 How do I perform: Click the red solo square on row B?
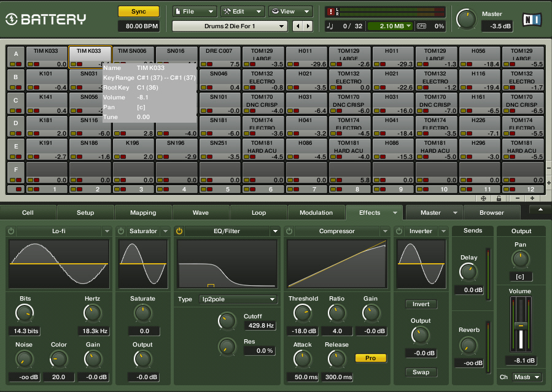[x=18, y=88]
